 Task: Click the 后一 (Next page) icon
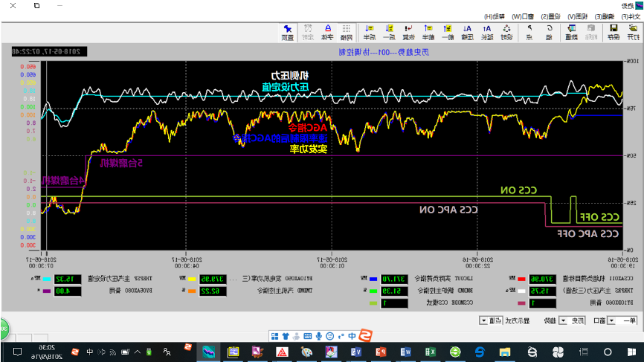point(389,32)
